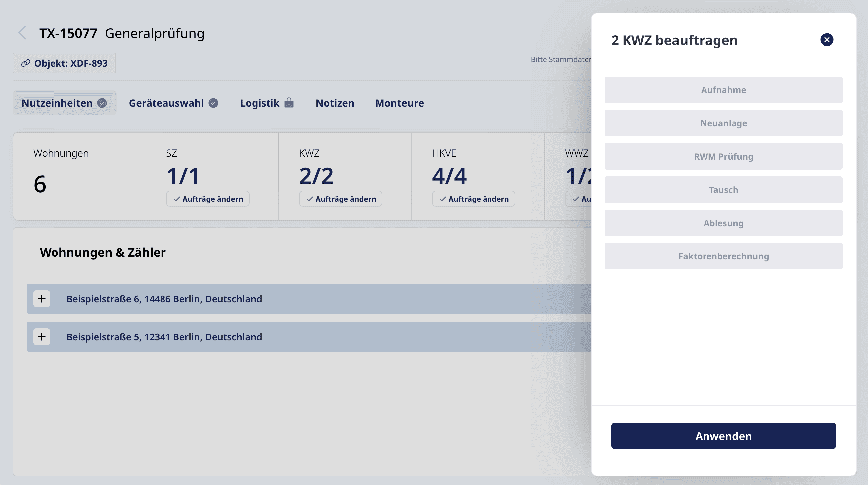Select the Faktorenberechnung order option
Image resolution: width=868 pixels, height=485 pixels.
(723, 256)
